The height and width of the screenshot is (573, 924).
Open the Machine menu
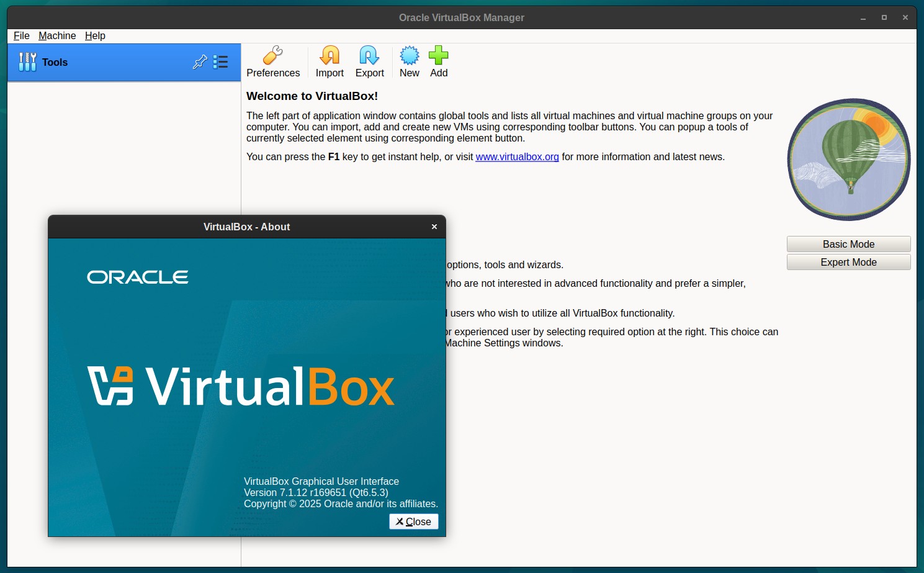(x=57, y=36)
